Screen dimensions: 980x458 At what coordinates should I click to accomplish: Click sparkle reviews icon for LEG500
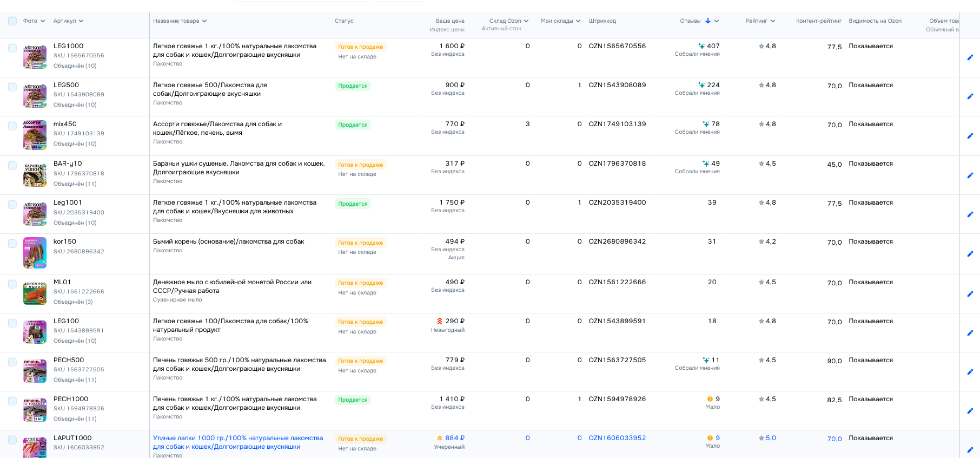(x=701, y=85)
